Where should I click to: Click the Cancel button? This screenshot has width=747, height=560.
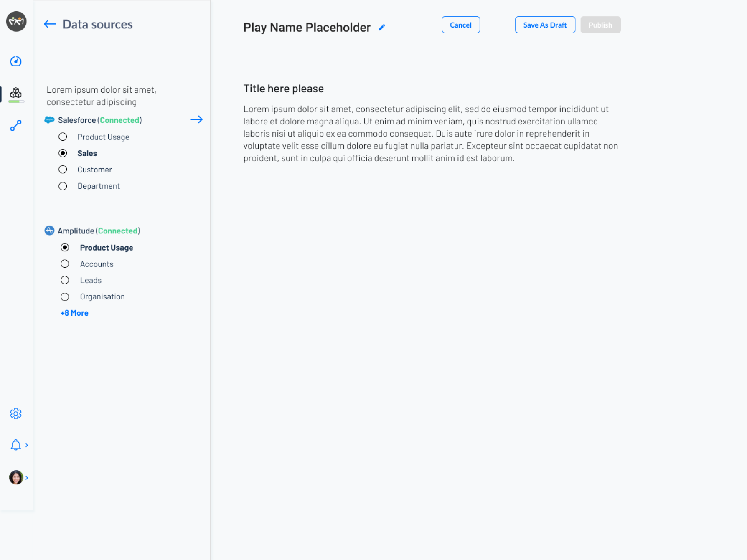pyautogui.click(x=460, y=25)
